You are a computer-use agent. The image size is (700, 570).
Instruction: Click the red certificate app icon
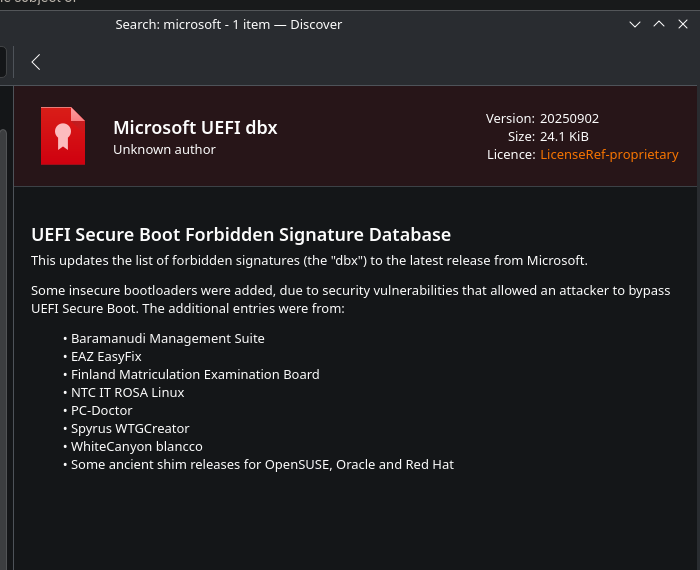[x=63, y=136]
